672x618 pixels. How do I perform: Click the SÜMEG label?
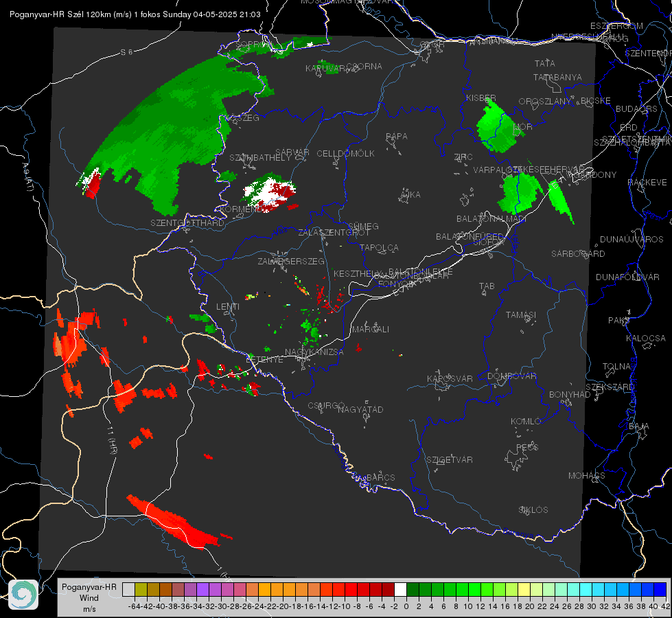pyautogui.click(x=363, y=226)
